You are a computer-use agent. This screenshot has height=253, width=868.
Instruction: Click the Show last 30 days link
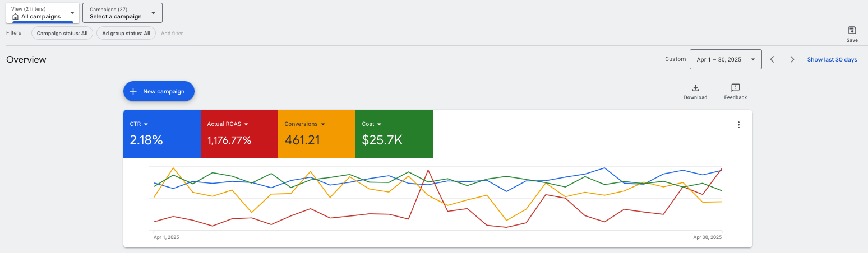point(832,59)
